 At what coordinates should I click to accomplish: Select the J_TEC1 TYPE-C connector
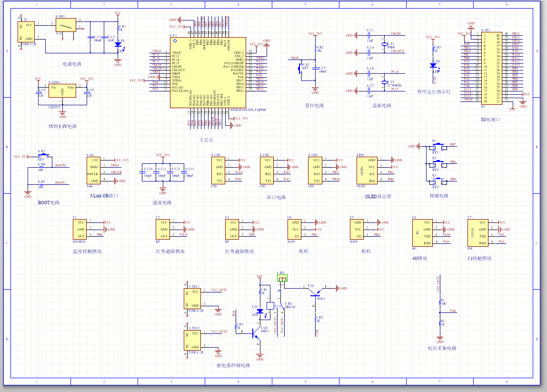coord(192,299)
